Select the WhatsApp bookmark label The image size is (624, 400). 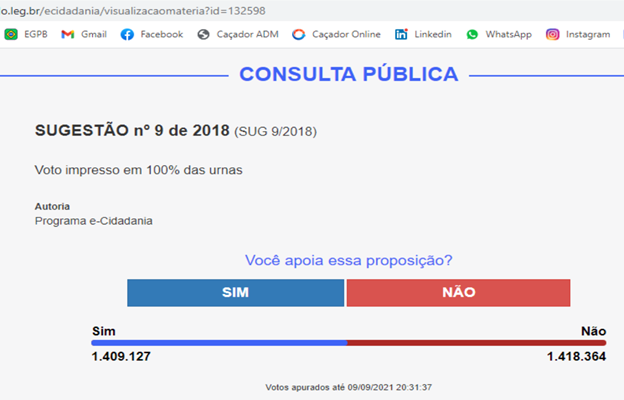pos(509,35)
